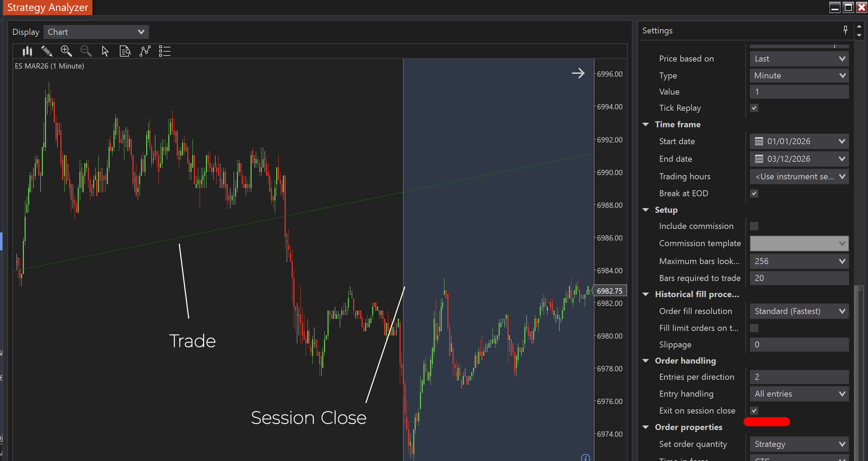This screenshot has width=868, height=461.
Task: Click the Slippage value field
Action: (x=799, y=345)
